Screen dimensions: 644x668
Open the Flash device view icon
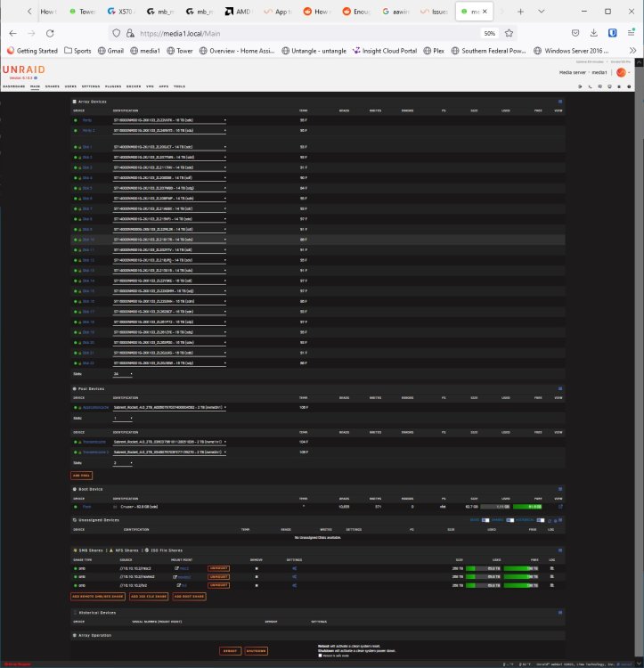pos(560,507)
